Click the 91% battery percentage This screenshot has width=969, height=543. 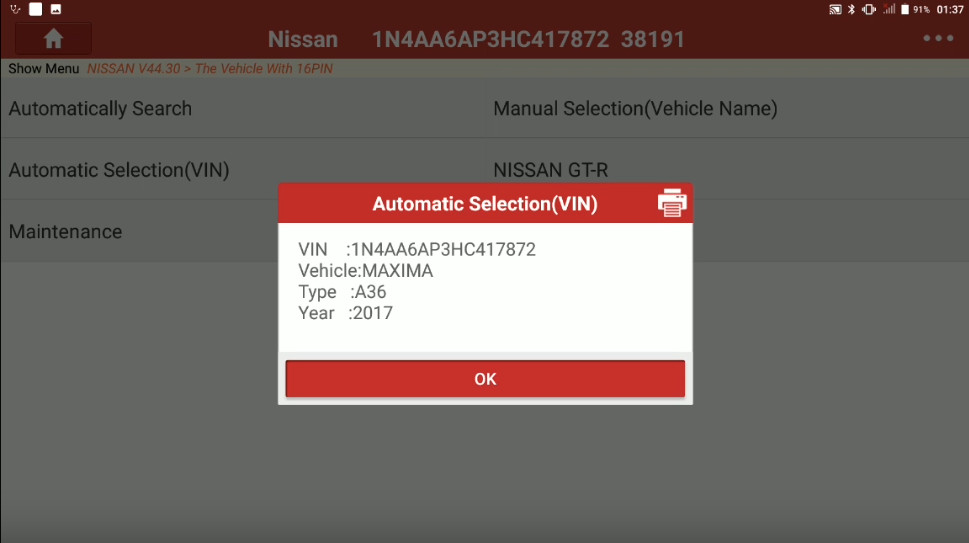tap(921, 9)
